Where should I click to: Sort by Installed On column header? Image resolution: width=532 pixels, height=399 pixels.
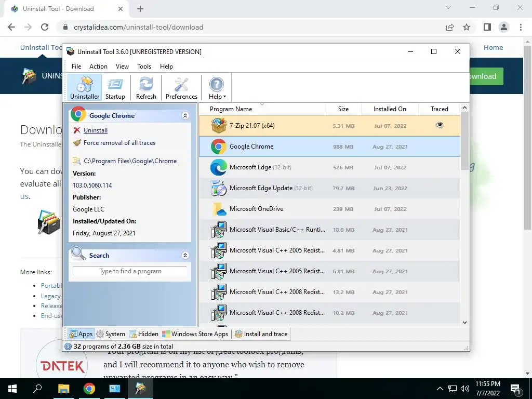coord(390,109)
